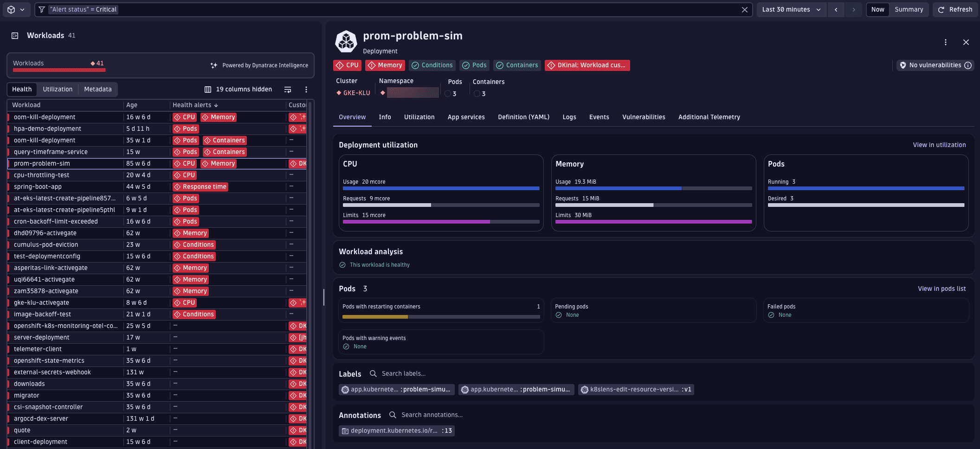Click the No vulnerabilities shield icon
Viewport: 980px width, 449px height.
pos(903,65)
